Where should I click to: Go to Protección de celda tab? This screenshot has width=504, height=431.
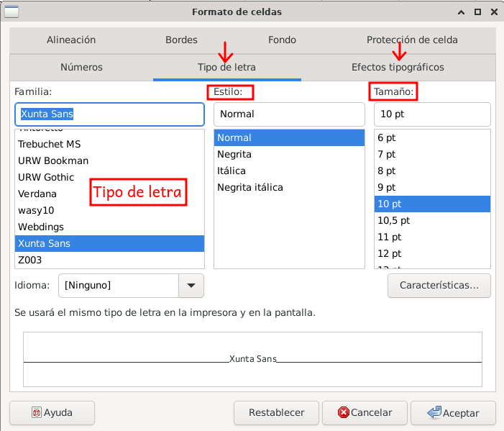tap(412, 40)
